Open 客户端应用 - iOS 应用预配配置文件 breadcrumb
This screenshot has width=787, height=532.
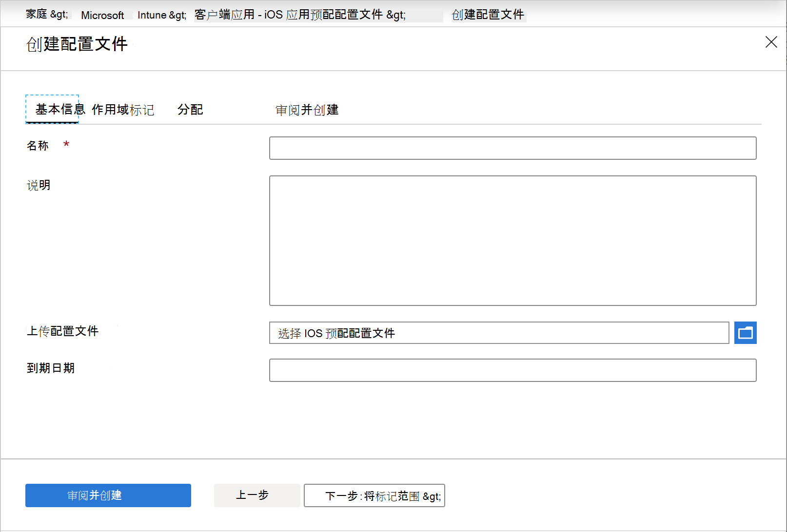coord(300,15)
